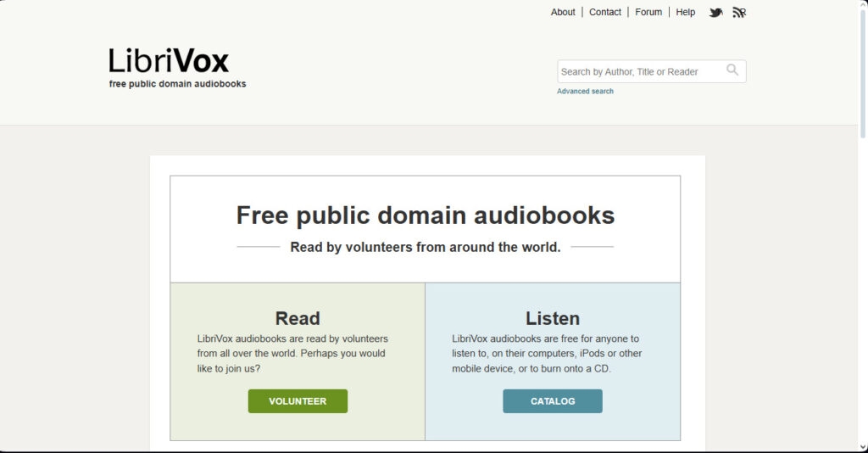The image size is (868, 453).
Task: Click the magnifier search icon
Action: pyautogui.click(x=732, y=70)
